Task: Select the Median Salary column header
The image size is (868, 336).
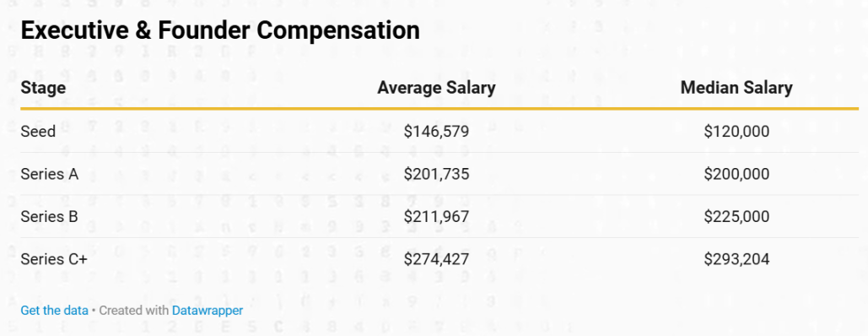Action: (x=736, y=88)
